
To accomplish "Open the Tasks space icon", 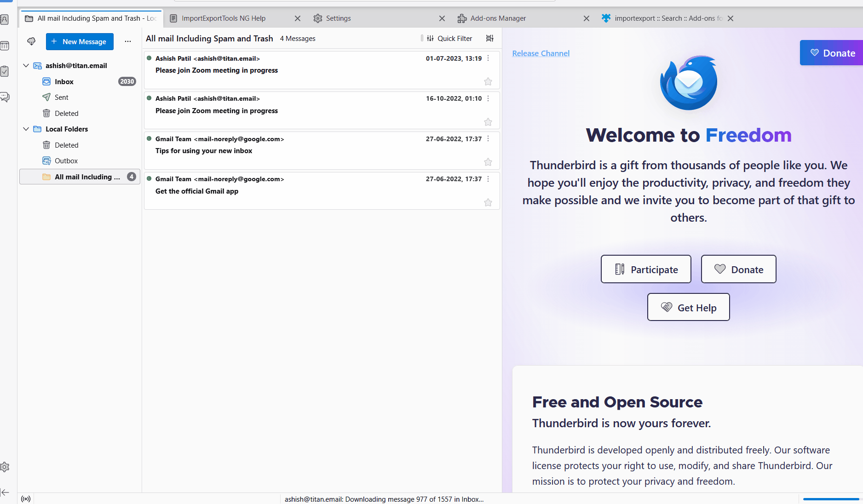I will (x=5, y=71).
